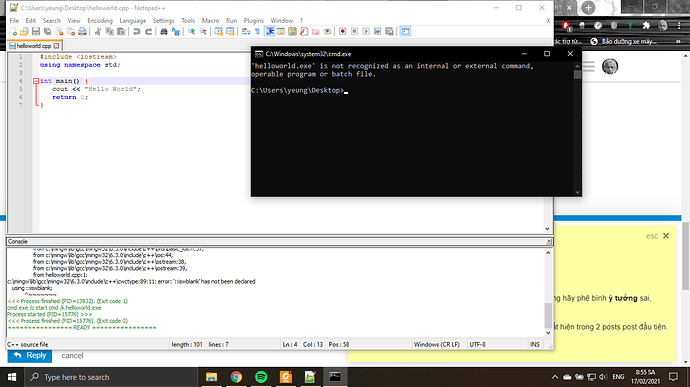The height and width of the screenshot is (387, 690).
Task: Toggle the Monitoring eye icon
Action: click(327, 32)
